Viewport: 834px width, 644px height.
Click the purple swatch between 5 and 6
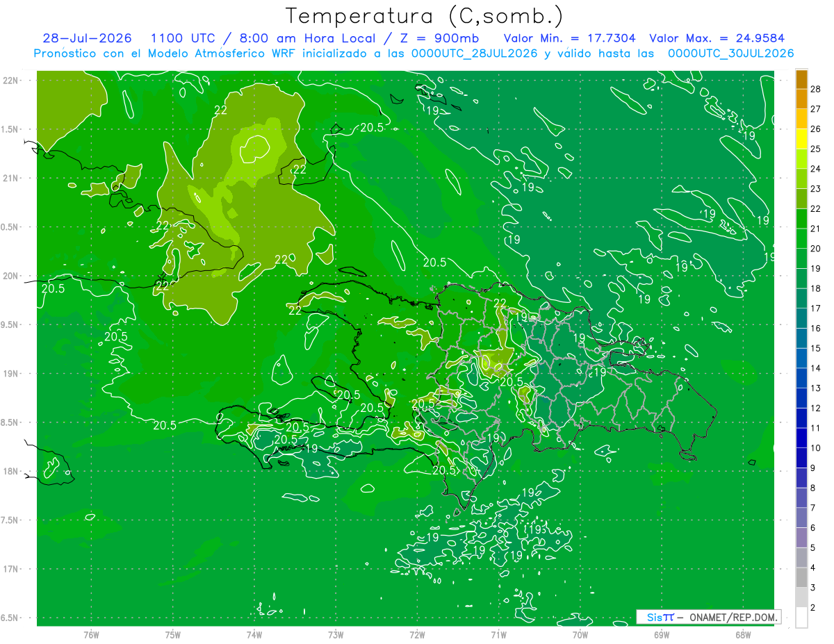pos(801,538)
